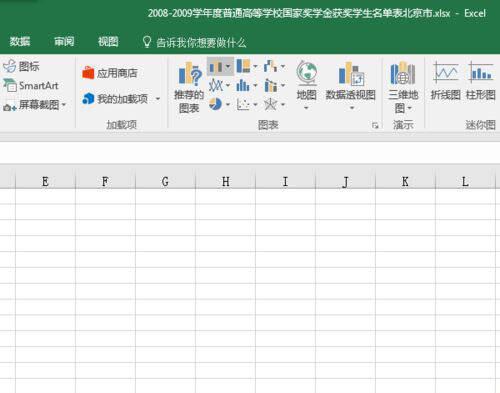Select the waterfall chart icon
The image size is (500, 393).
click(x=271, y=66)
